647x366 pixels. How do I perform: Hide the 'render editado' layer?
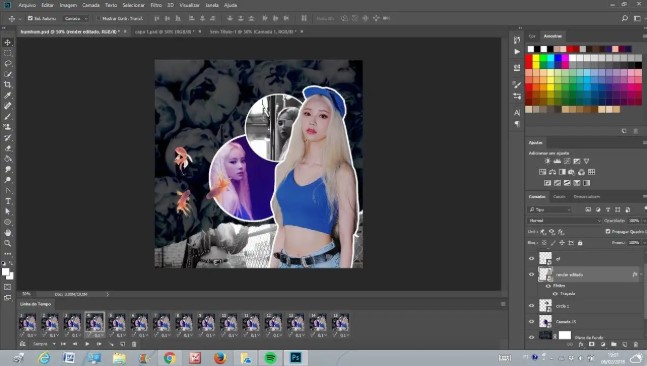point(531,274)
